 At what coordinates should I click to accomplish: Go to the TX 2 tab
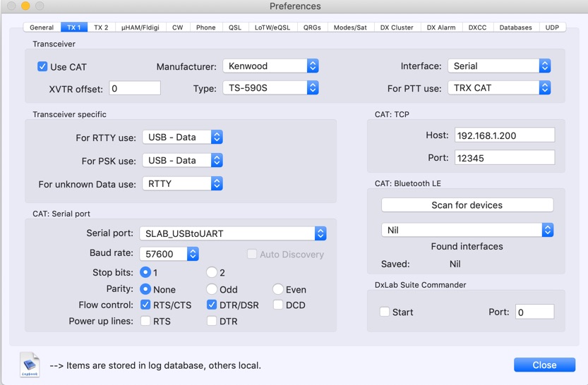[x=101, y=28]
